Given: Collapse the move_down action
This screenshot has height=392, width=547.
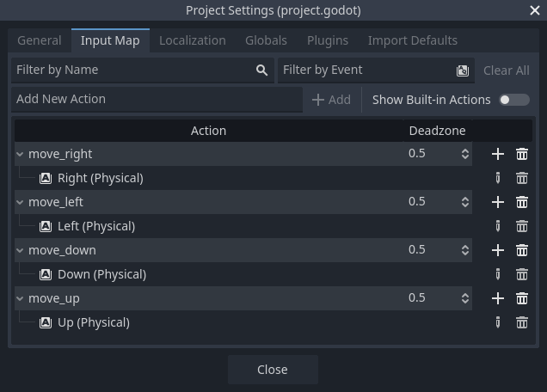Looking at the screenshot, I should [x=21, y=250].
